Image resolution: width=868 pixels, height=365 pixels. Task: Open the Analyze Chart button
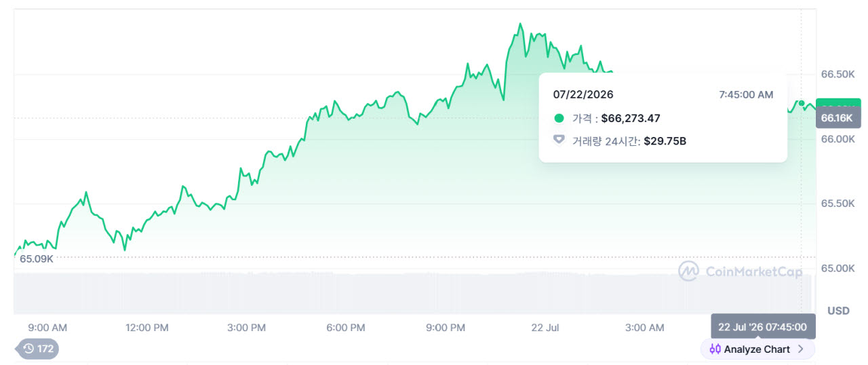click(x=757, y=349)
